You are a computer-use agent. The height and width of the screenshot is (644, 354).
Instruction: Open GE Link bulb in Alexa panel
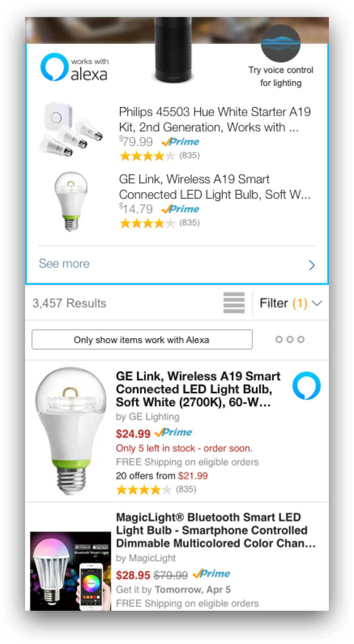[215, 187]
